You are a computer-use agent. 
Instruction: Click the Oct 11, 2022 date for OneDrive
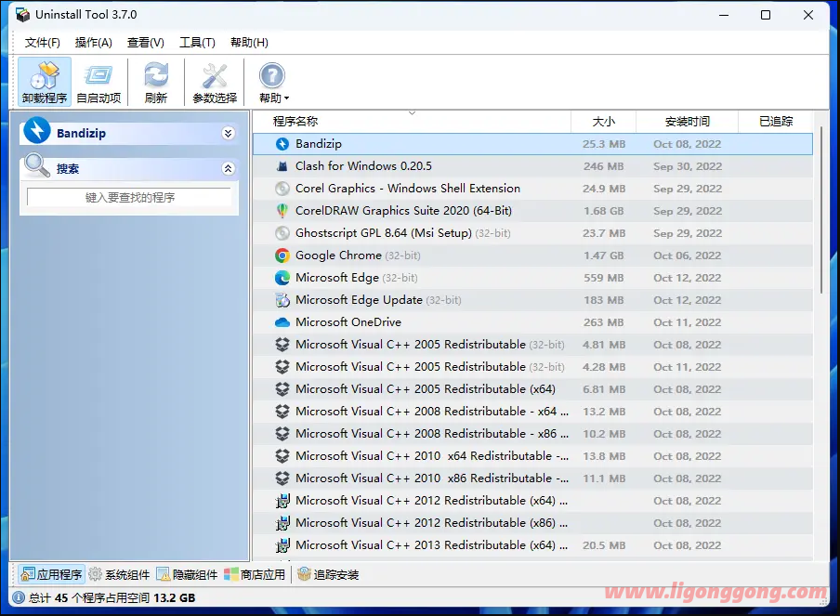(x=687, y=322)
